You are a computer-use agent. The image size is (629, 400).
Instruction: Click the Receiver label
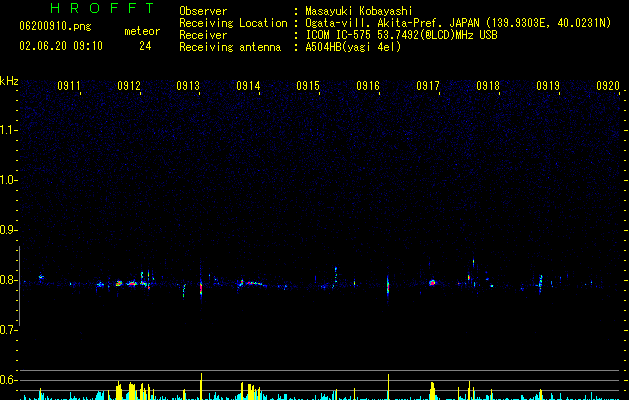coord(203,35)
